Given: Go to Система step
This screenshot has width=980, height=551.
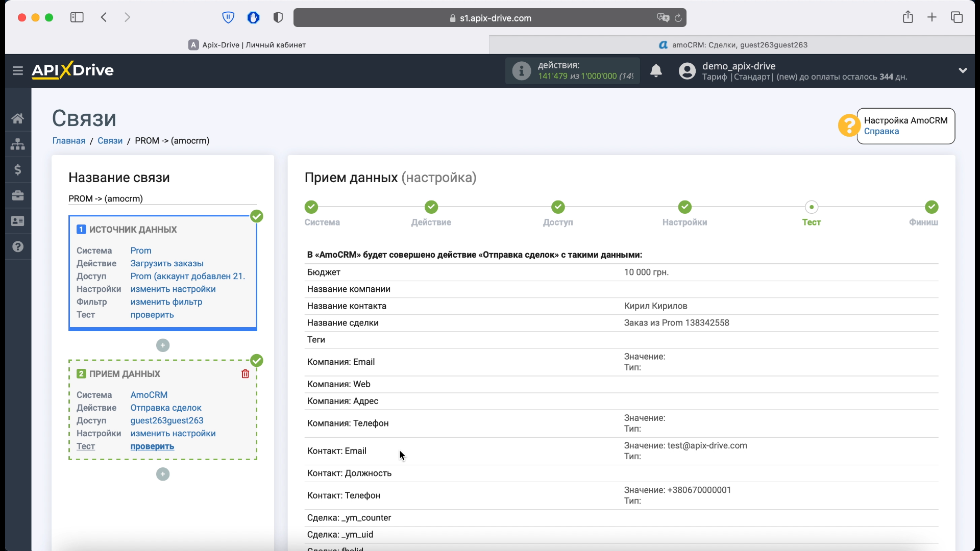Looking at the screenshot, I should point(311,207).
